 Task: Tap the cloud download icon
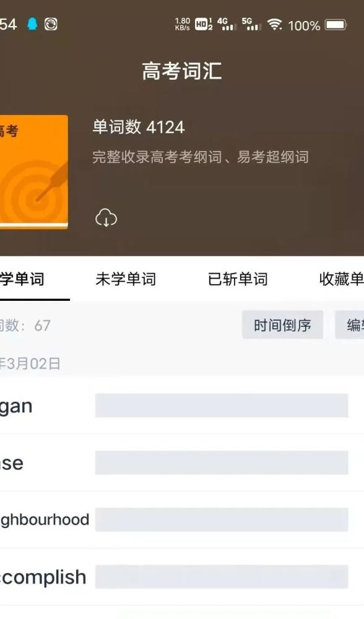click(106, 218)
